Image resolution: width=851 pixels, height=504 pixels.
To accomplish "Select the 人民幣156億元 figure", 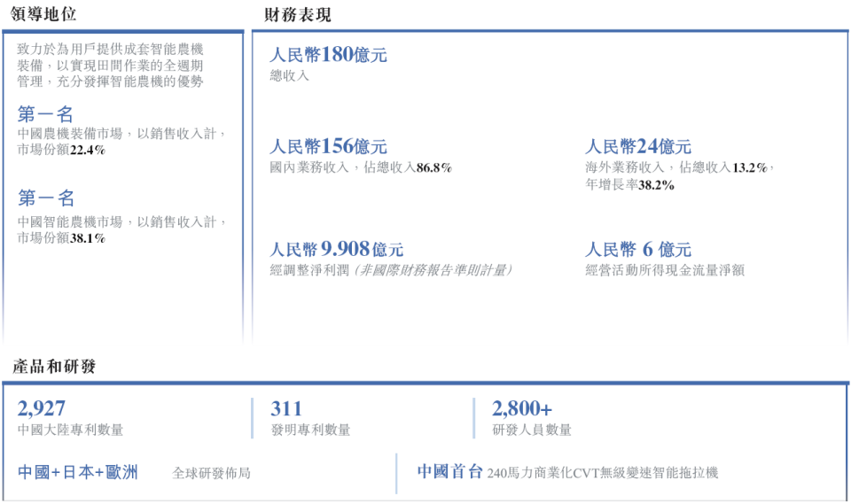I will [328, 146].
